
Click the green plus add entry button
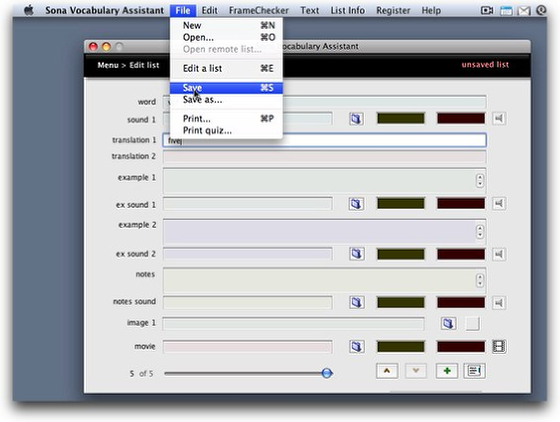point(447,371)
